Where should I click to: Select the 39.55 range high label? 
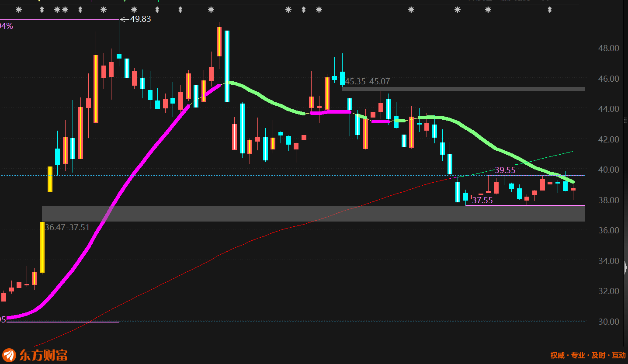click(505, 170)
